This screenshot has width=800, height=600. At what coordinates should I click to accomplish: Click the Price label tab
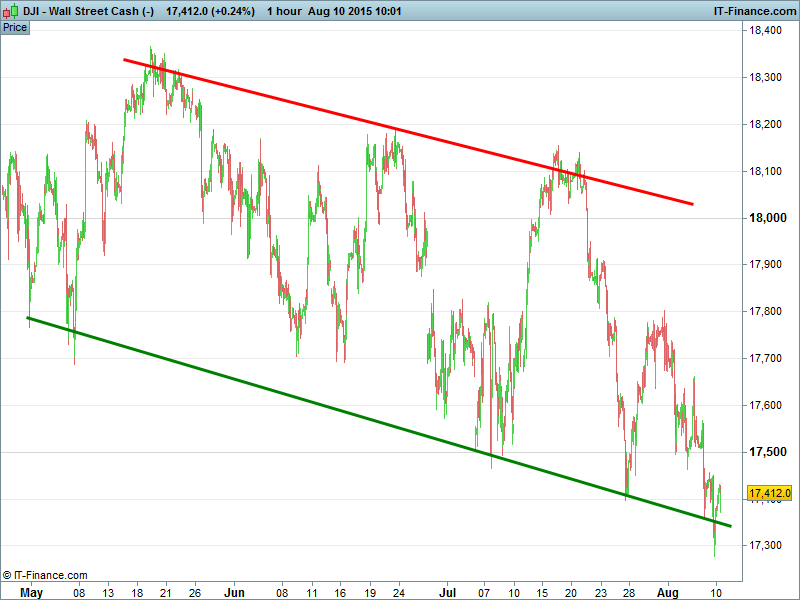coord(15,27)
